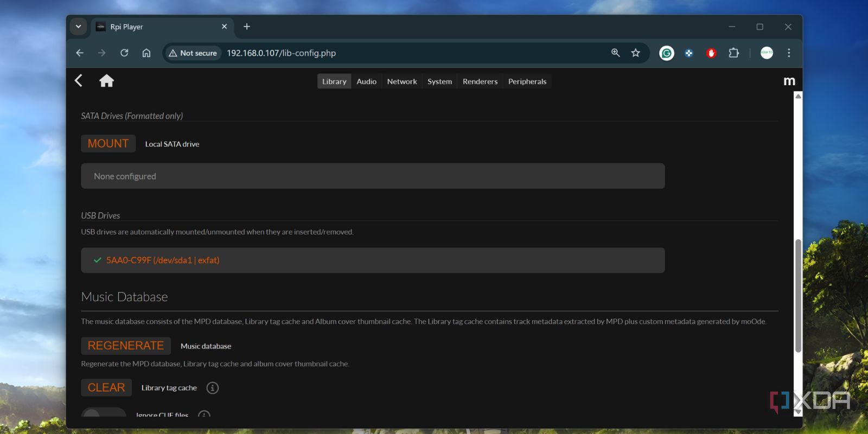Click the MOUNT button for SATA drive
Screen dimensions: 868x434
click(x=108, y=144)
